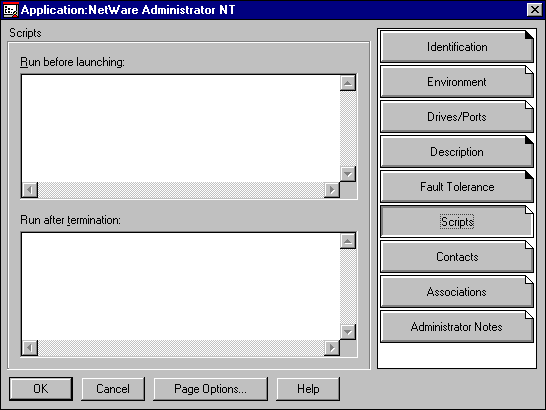Click down arrow of Run before launching scrollbar
Viewport: 546px width, 410px height.
(348, 174)
